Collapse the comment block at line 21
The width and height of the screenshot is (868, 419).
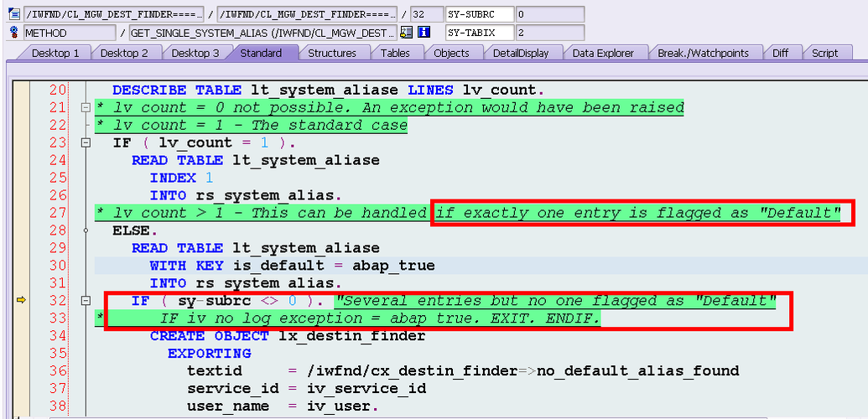[x=86, y=108]
